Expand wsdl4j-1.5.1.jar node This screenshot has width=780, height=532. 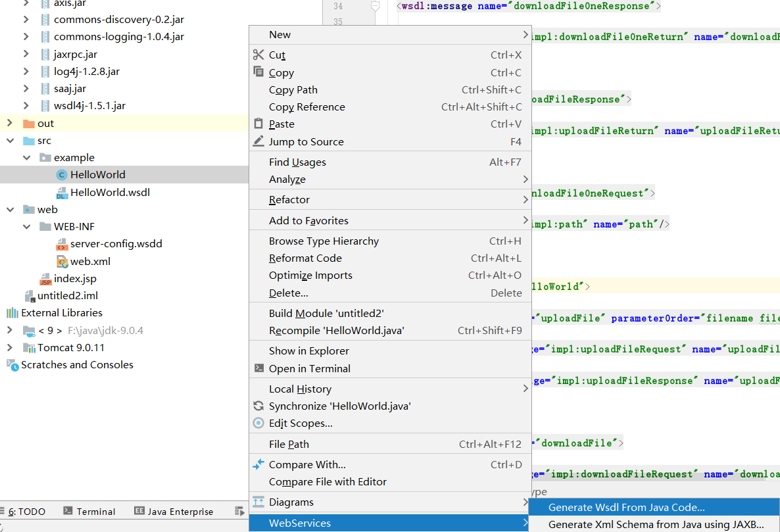click(26, 105)
